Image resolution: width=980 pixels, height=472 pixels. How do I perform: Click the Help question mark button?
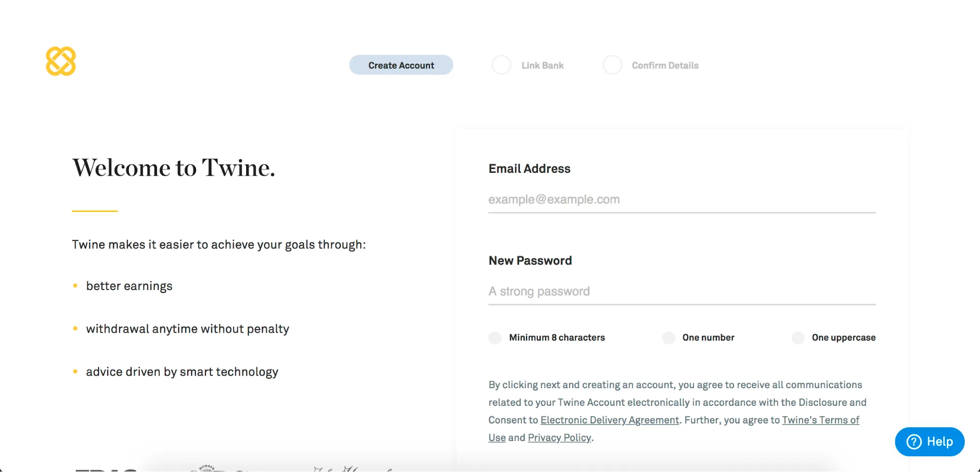(x=930, y=442)
